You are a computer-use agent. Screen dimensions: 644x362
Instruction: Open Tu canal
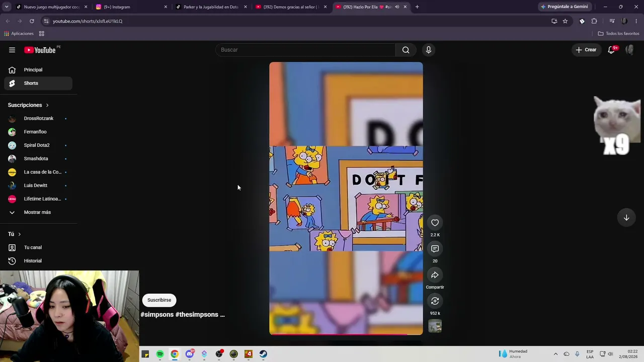point(38,247)
